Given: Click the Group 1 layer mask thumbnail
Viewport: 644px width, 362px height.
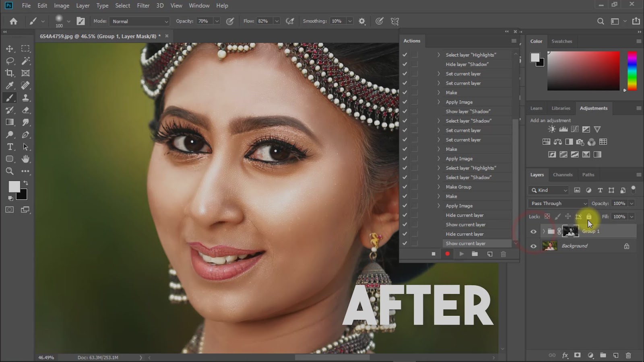Looking at the screenshot, I should (570, 231).
